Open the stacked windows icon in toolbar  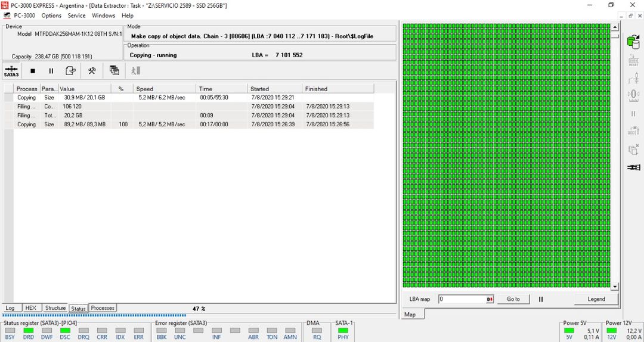point(114,71)
